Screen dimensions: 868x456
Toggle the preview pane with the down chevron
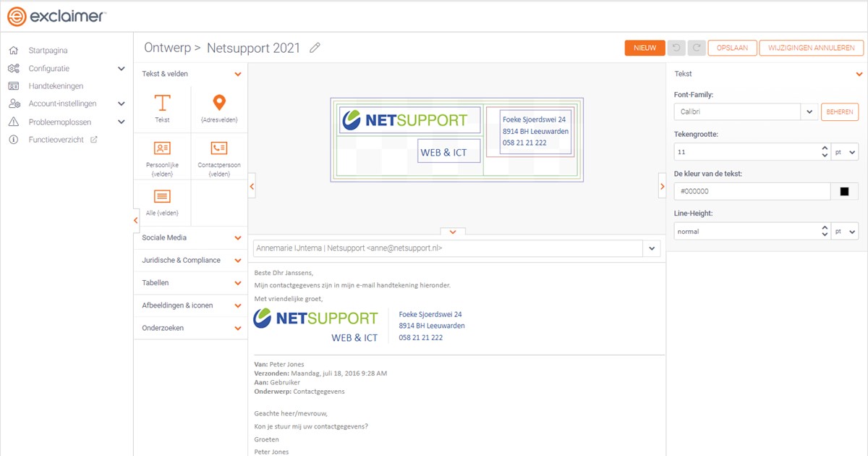(x=453, y=232)
